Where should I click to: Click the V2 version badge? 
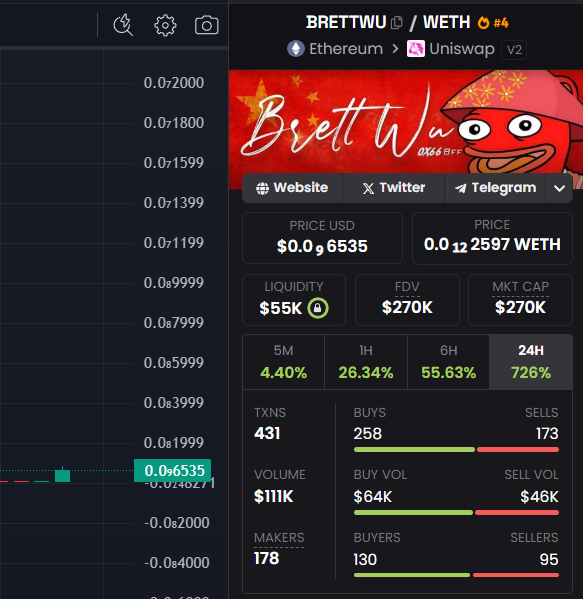514,50
